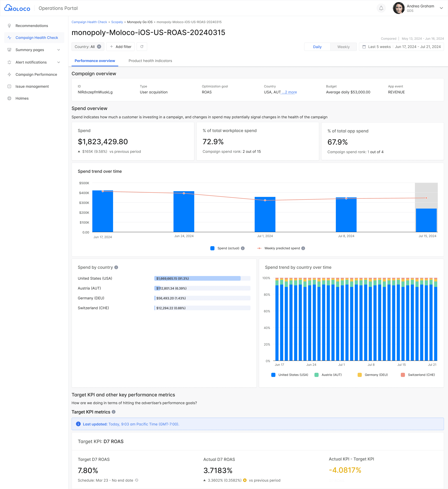448x489 pixels.
Task: Click the Austria (AUT) green legend swatch
Action: point(316,375)
